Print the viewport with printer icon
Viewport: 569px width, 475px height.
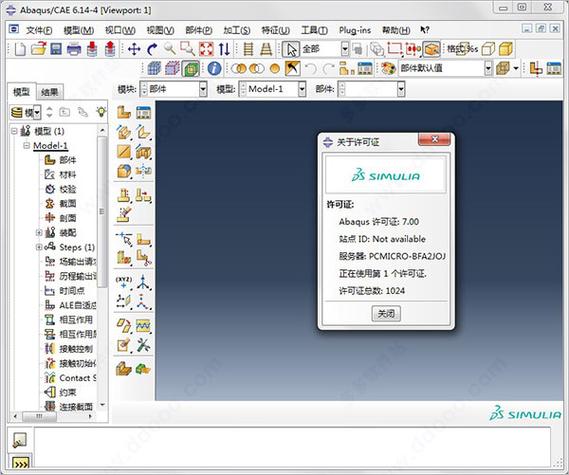(x=74, y=49)
